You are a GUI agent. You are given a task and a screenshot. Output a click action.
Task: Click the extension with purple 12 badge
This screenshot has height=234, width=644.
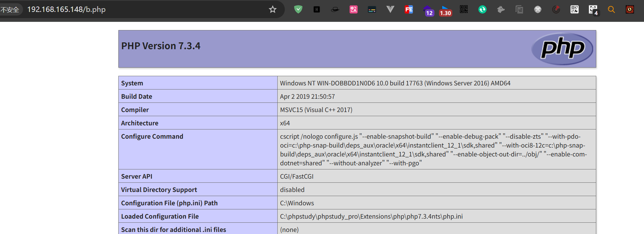pos(427,11)
